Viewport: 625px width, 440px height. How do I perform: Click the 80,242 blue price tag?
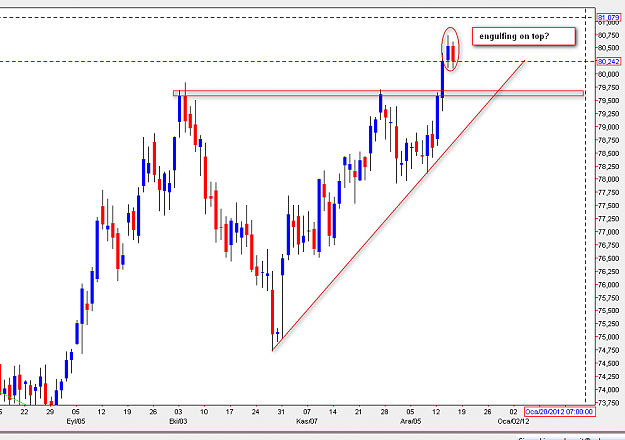click(x=609, y=61)
